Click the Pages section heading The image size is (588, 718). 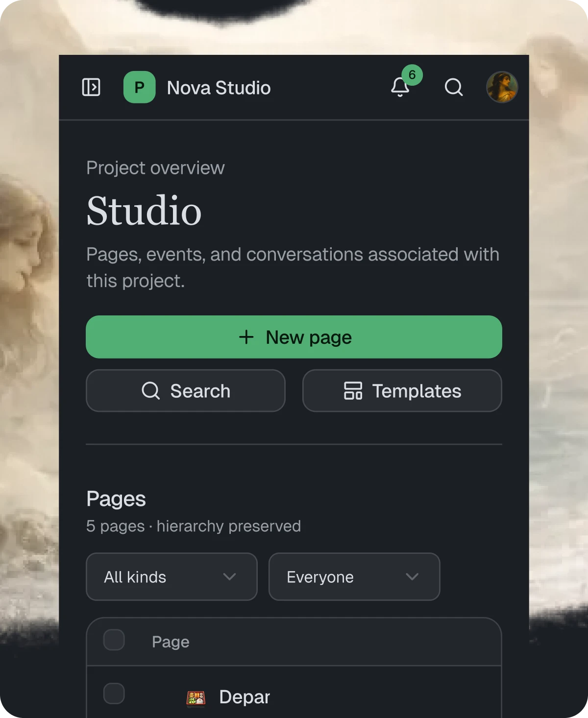pos(116,499)
